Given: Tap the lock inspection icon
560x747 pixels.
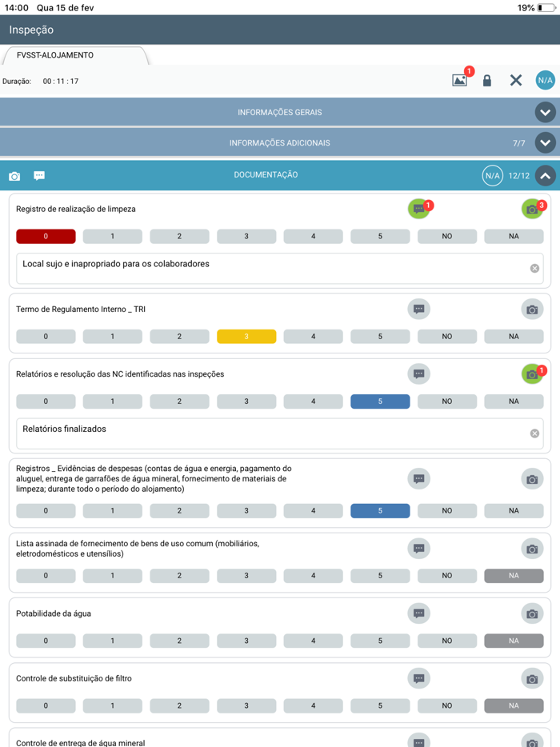Looking at the screenshot, I should tap(486, 80).
